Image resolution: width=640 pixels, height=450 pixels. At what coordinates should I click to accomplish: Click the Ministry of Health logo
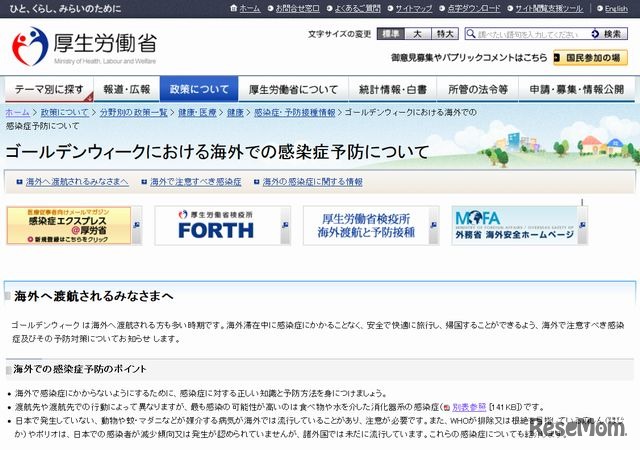tap(84, 46)
